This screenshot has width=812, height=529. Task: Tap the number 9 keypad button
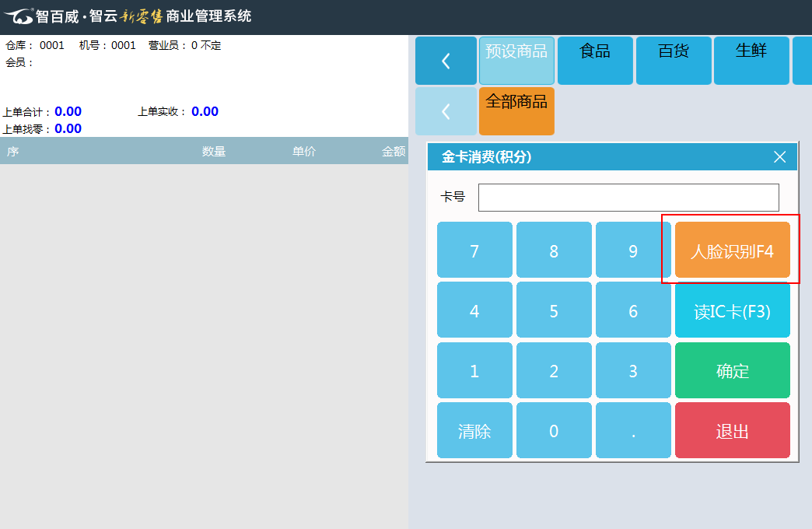coord(633,250)
